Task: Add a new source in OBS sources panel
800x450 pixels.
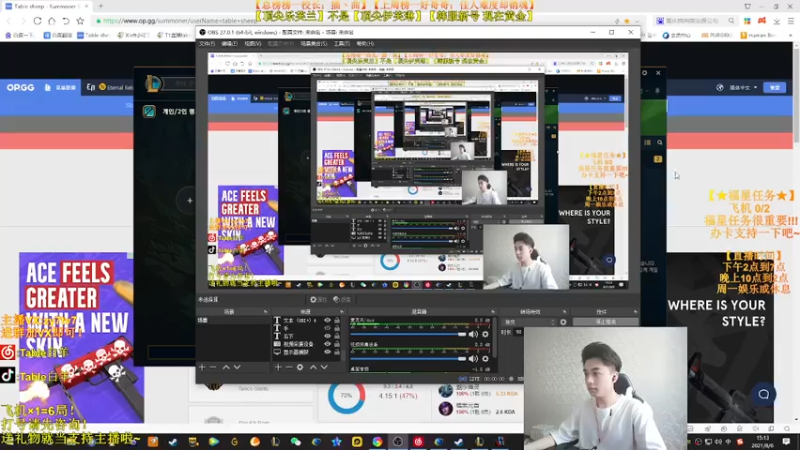Action: [278, 367]
